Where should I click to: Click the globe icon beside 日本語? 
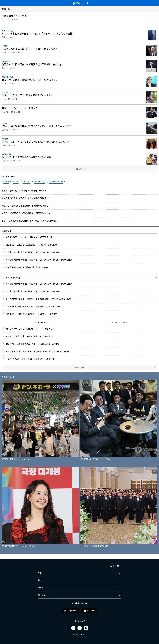click(x=111, y=566)
